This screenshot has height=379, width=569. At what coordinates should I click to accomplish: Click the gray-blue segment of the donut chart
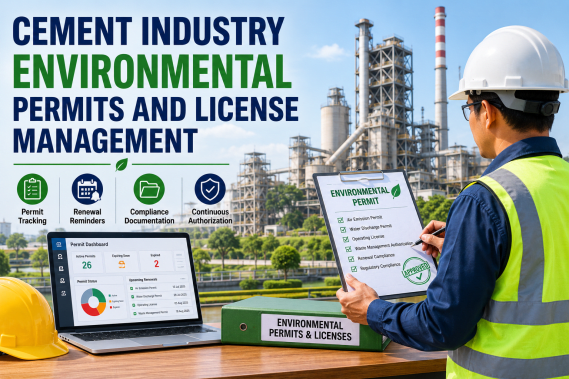(86, 295)
